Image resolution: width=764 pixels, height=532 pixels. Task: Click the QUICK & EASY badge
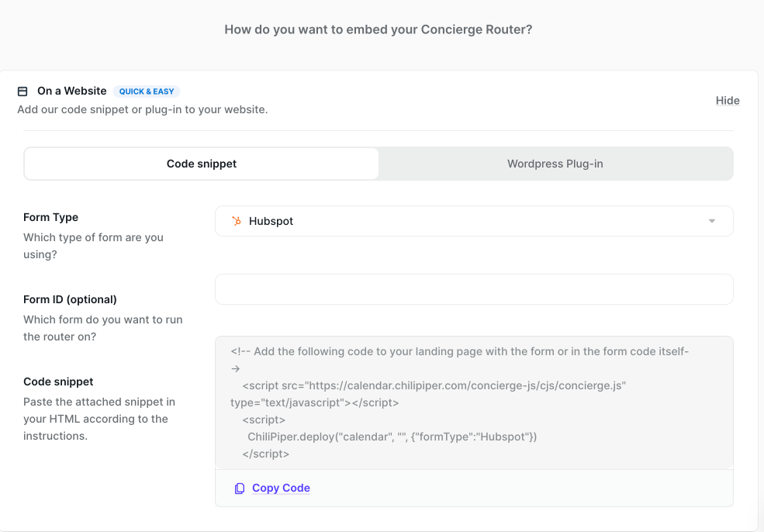click(x=147, y=92)
